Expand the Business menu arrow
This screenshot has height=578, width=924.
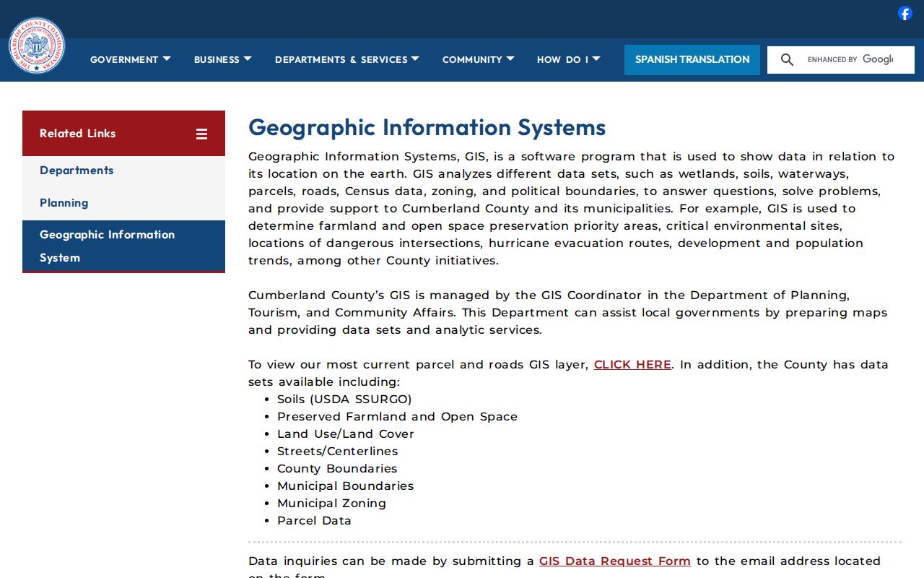click(x=248, y=59)
